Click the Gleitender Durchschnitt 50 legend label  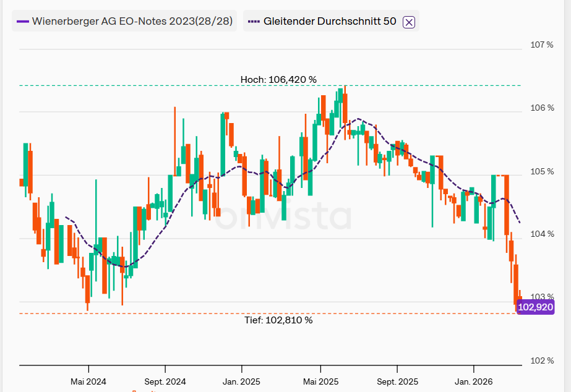(330, 21)
